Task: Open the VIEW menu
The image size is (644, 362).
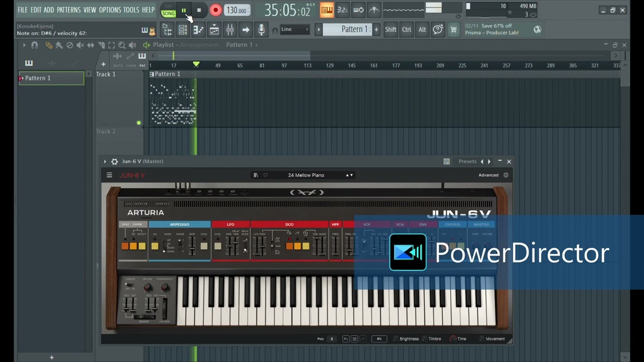Action: click(x=90, y=10)
